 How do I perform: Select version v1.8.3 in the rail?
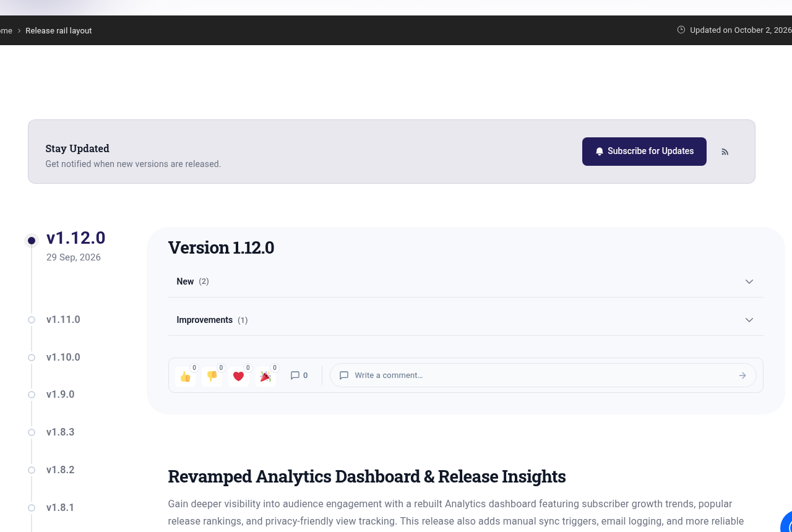[60, 432]
